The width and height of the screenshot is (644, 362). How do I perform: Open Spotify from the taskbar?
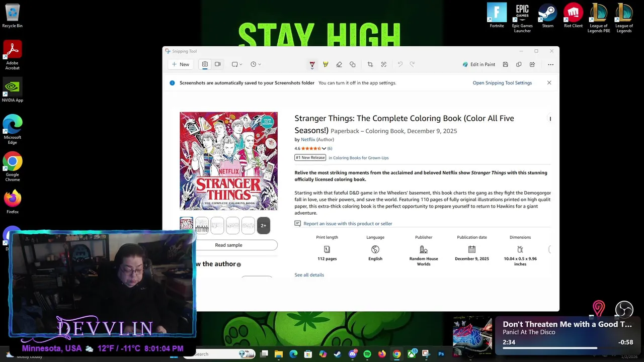[367, 354]
